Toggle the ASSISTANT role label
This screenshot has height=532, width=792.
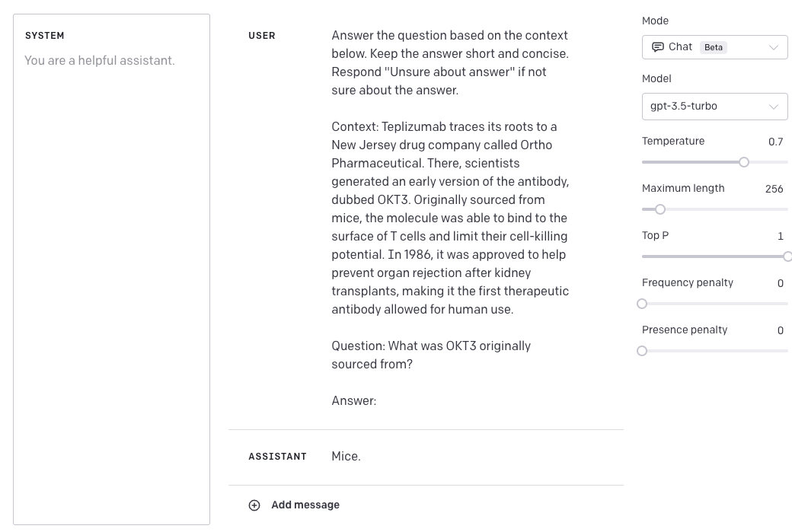[277, 457]
